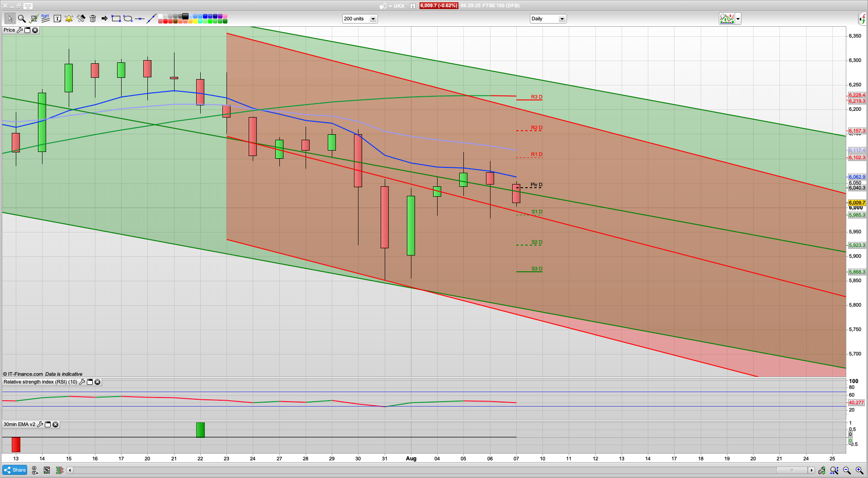Click the Price panel label
Image resolution: width=868 pixels, height=478 pixels.
9,30
